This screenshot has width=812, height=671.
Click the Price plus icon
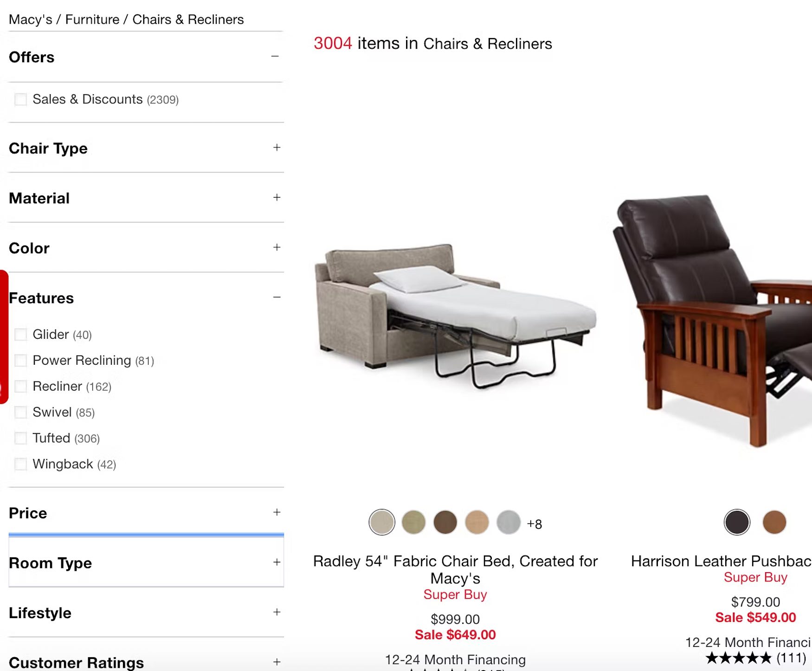click(277, 512)
